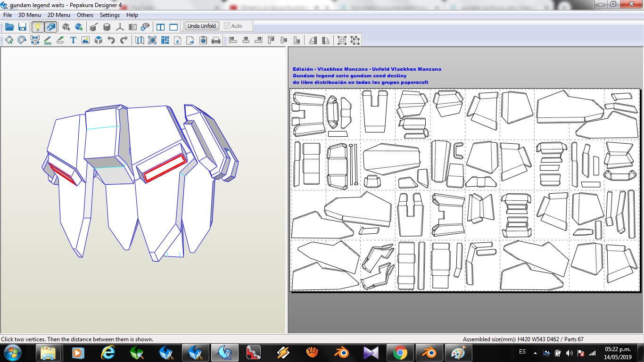Open Google Chrome from the taskbar
Viewport: 644px width, 362px height.
[x=400, y=353]
